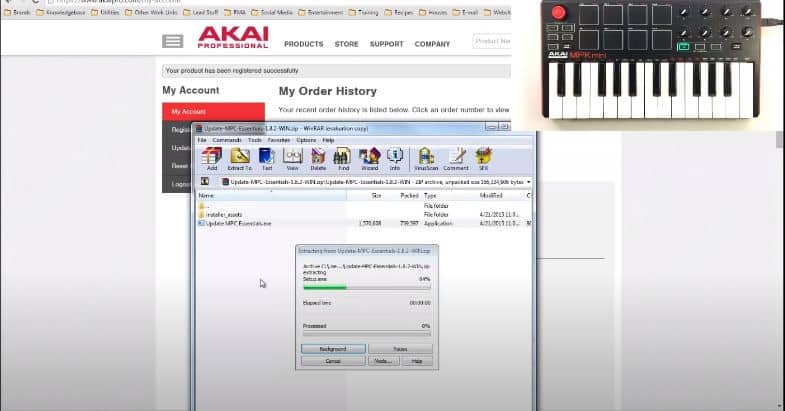Click the AKAI Professional logo
Viewport: 785px width, 411px height.
click(233, 38)
